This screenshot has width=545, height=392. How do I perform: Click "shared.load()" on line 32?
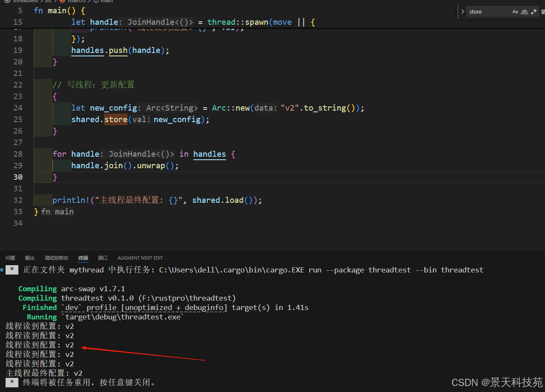pyautogui.click(x=224, y=200)
